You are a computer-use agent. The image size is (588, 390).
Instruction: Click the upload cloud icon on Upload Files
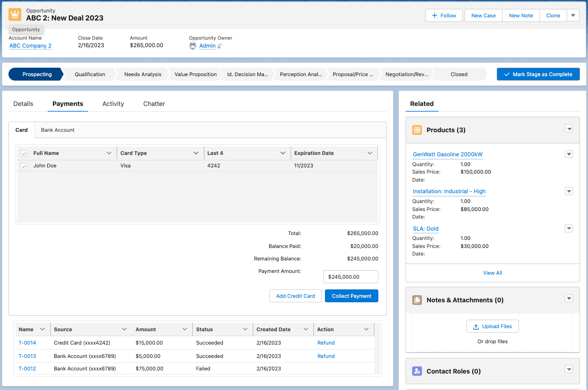[476, 326]
